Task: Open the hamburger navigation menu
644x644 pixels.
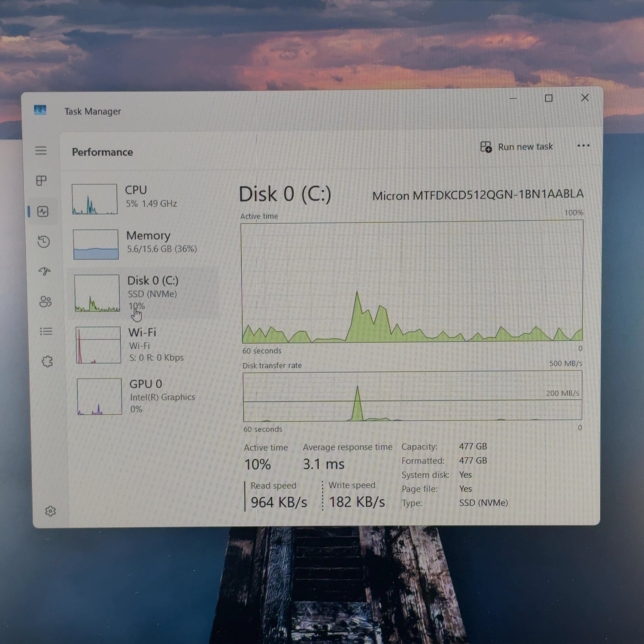Action: (41, 150)
